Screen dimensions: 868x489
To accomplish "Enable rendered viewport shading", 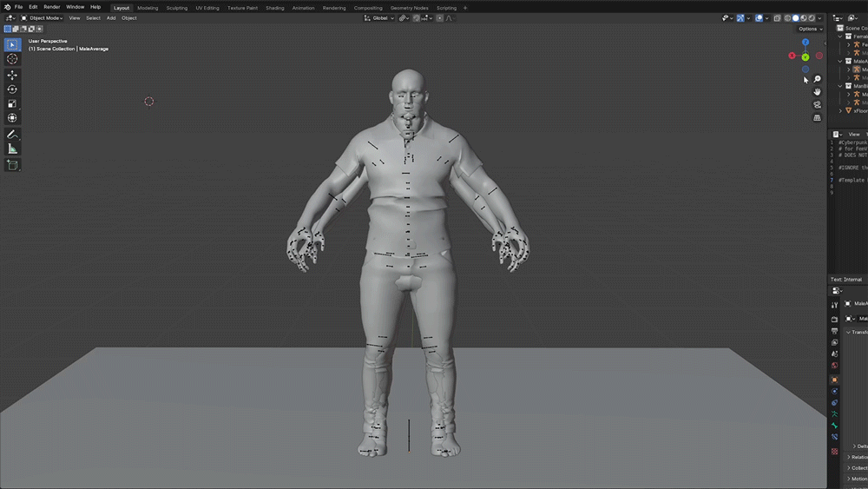I will point(811,18).
